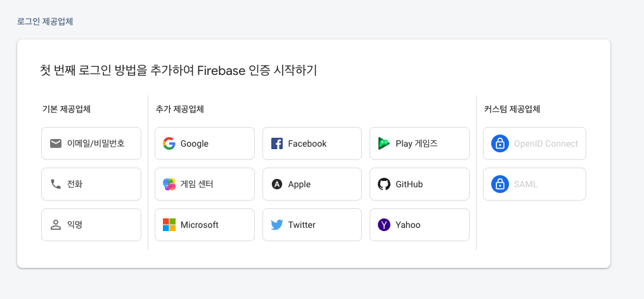
Task: Click the Microsoft four-square logo
Action: click(x=169, y=225)
